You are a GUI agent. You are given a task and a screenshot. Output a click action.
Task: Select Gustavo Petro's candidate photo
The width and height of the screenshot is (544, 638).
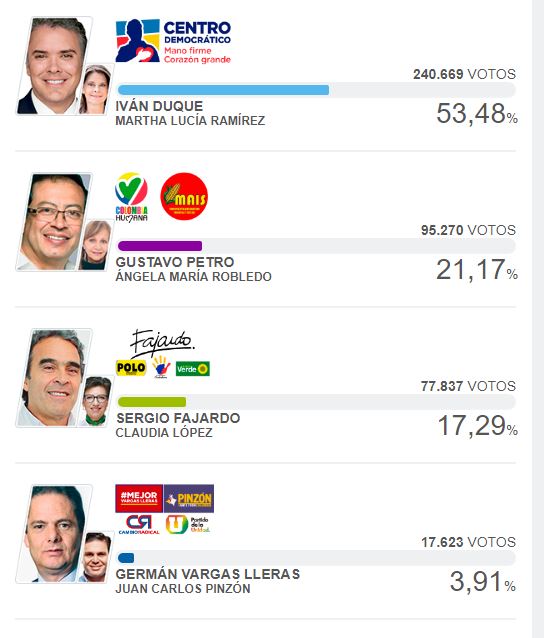[53, 222]
